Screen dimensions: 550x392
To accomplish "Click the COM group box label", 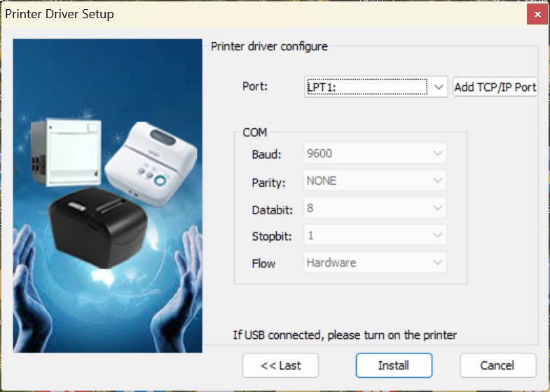I will pos(254,132).
